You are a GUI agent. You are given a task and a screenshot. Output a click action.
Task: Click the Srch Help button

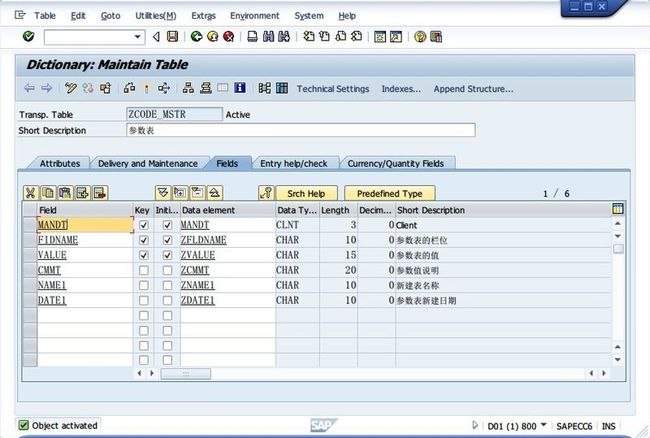coord(306,193)
